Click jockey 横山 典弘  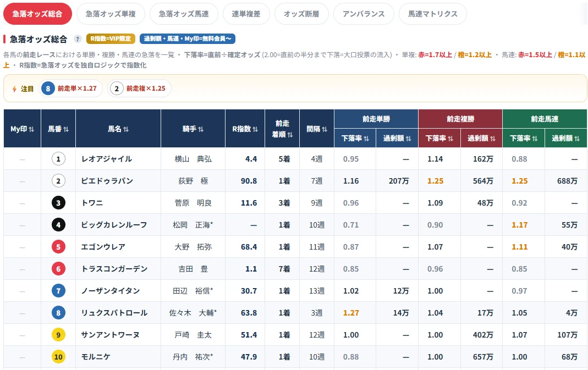[193, 159]
